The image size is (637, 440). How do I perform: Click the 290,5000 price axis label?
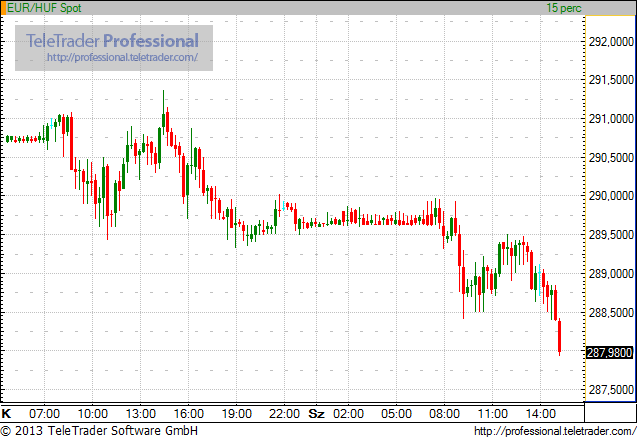611,158
